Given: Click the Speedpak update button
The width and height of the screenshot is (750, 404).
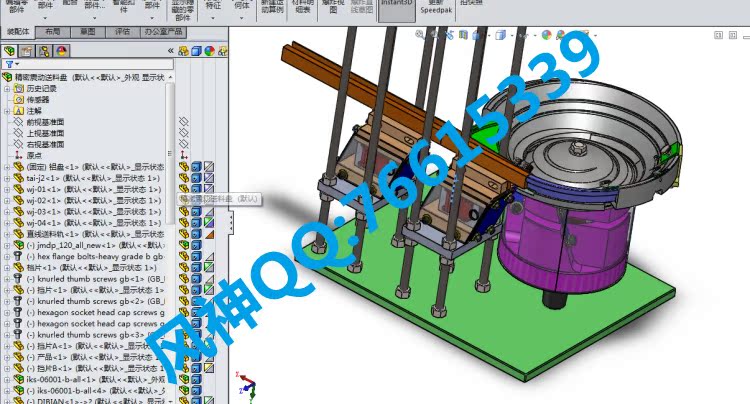Looking at the screenshot, I should (436, 7).
